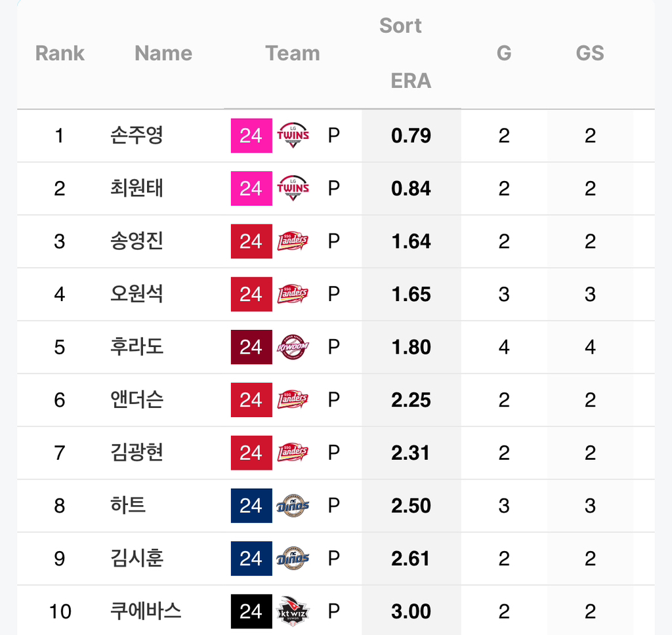This screenshot has width=672, height=635.
Task: Click LG Twins logo in 최원태 row
Action: 293,188
